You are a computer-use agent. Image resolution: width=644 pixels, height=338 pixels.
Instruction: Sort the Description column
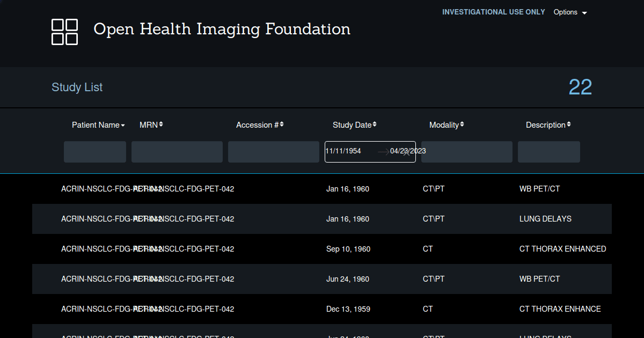(x=569, y=124)
